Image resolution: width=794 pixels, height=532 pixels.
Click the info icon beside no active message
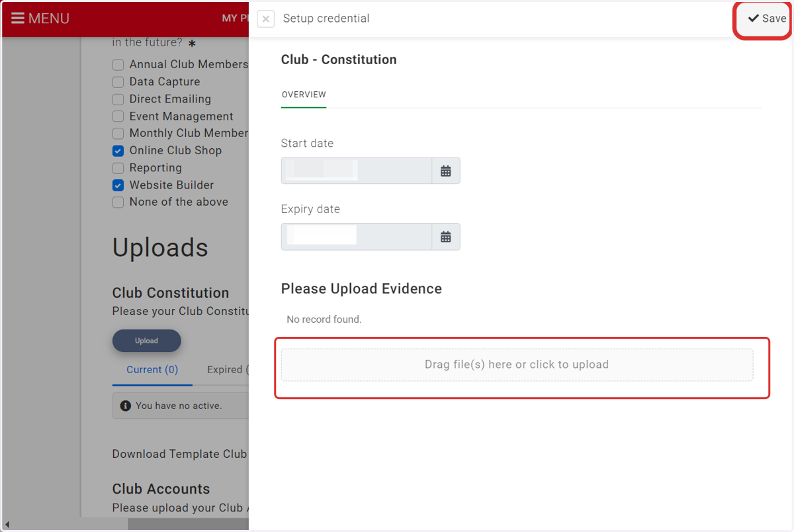pos(125,406)
